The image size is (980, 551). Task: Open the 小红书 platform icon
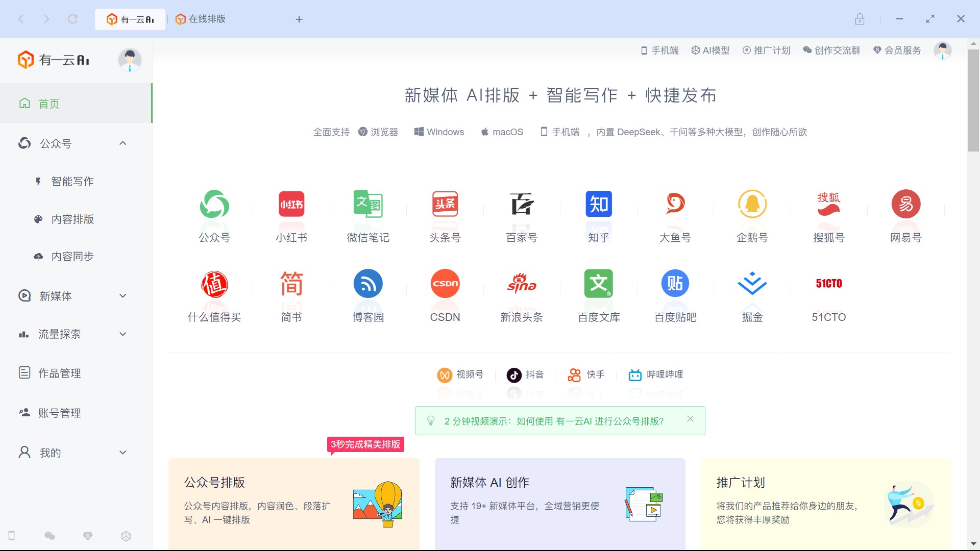pyautogui.click(x=291, y=205)
